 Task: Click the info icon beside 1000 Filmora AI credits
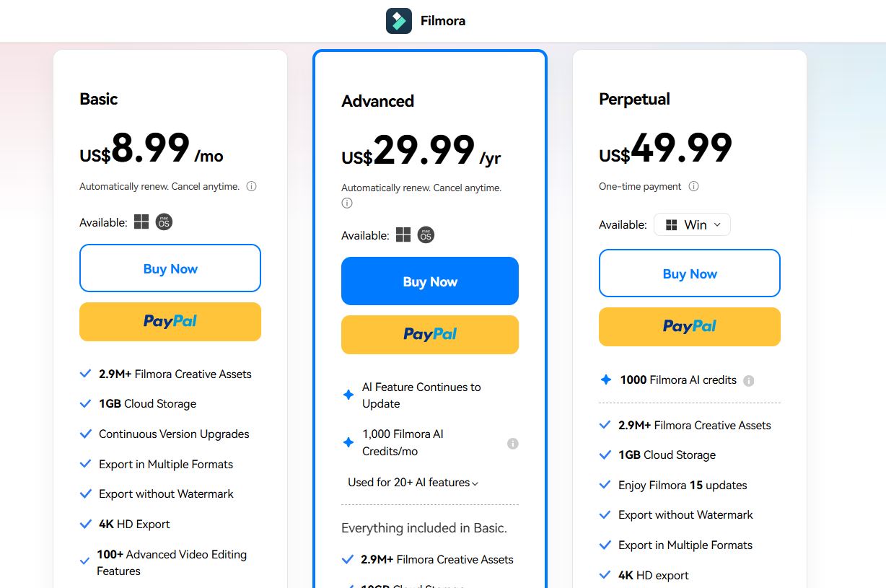(x=749, y=379)
